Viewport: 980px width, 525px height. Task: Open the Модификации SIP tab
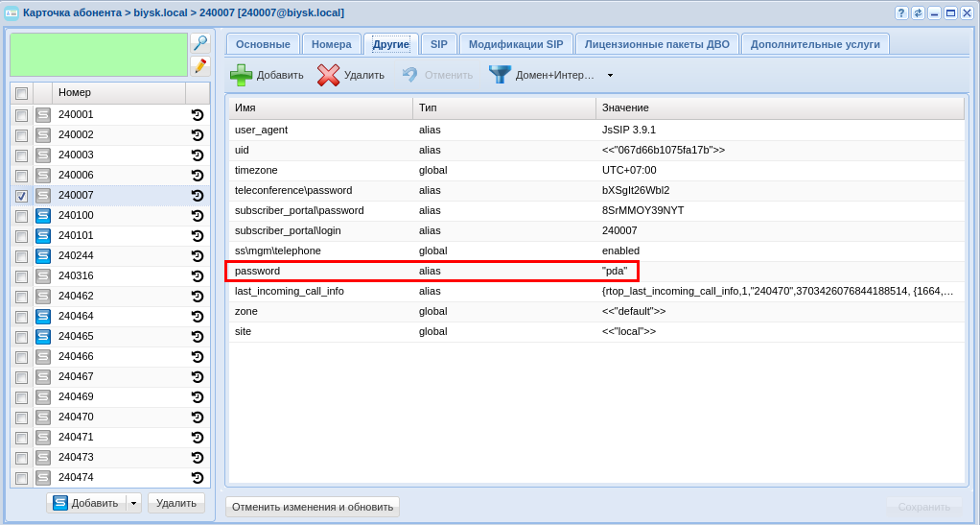[516, 44]
